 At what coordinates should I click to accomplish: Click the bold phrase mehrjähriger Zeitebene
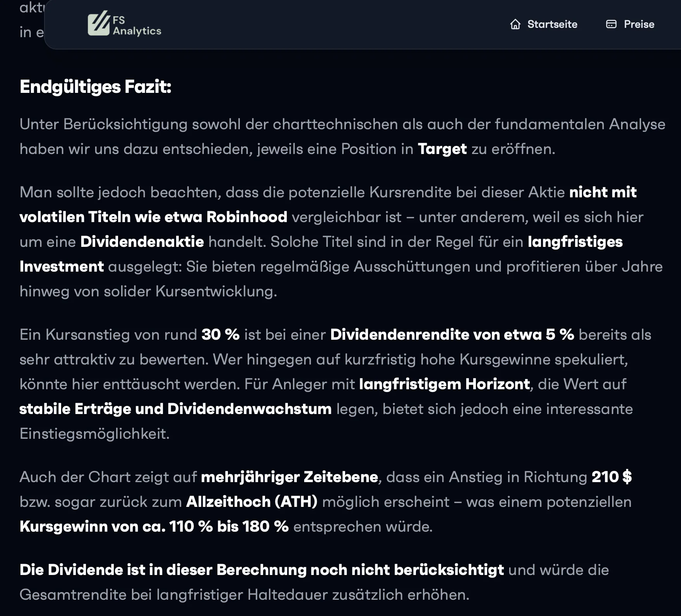(289, 477)
